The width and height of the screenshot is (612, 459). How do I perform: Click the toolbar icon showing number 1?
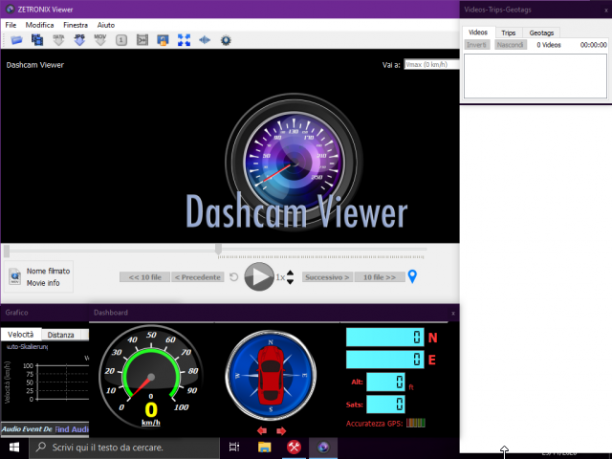click(x=121, y=40)
